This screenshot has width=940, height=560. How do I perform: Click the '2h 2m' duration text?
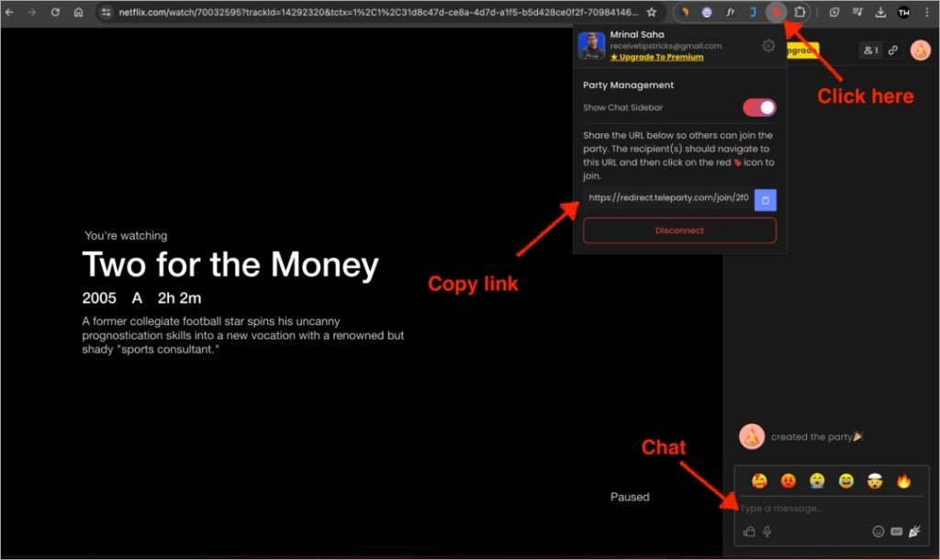click(x=179, y=298)
